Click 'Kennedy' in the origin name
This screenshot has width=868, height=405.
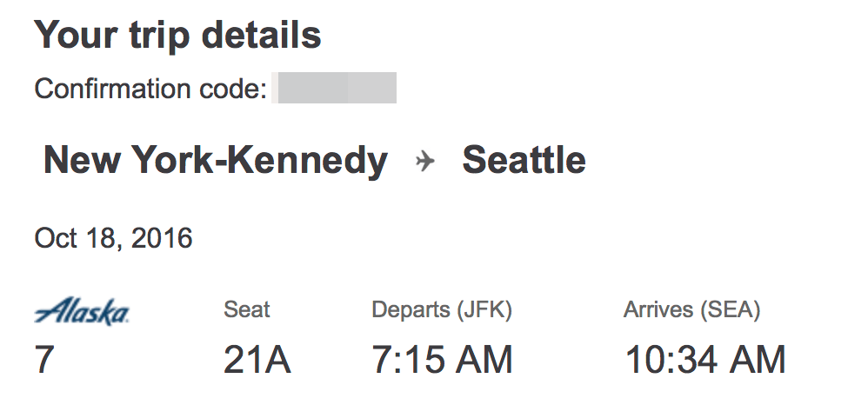tap(307, 161)
